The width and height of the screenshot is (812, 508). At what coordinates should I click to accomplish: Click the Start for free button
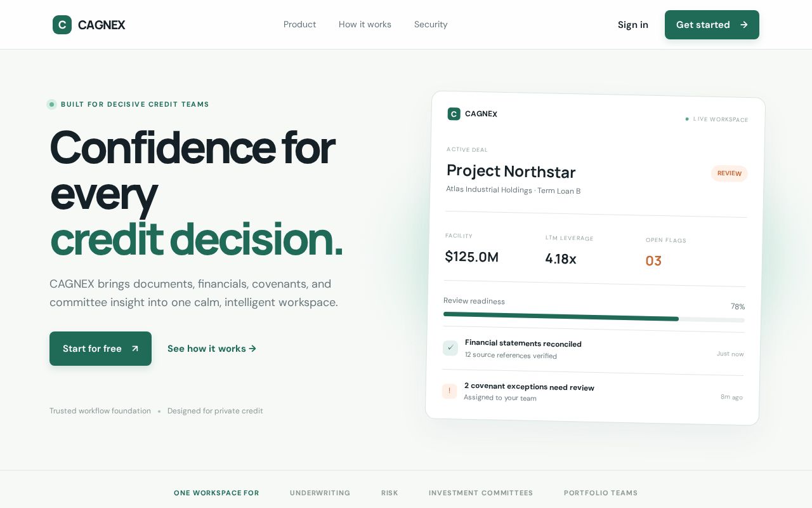[x=100, y=349]
